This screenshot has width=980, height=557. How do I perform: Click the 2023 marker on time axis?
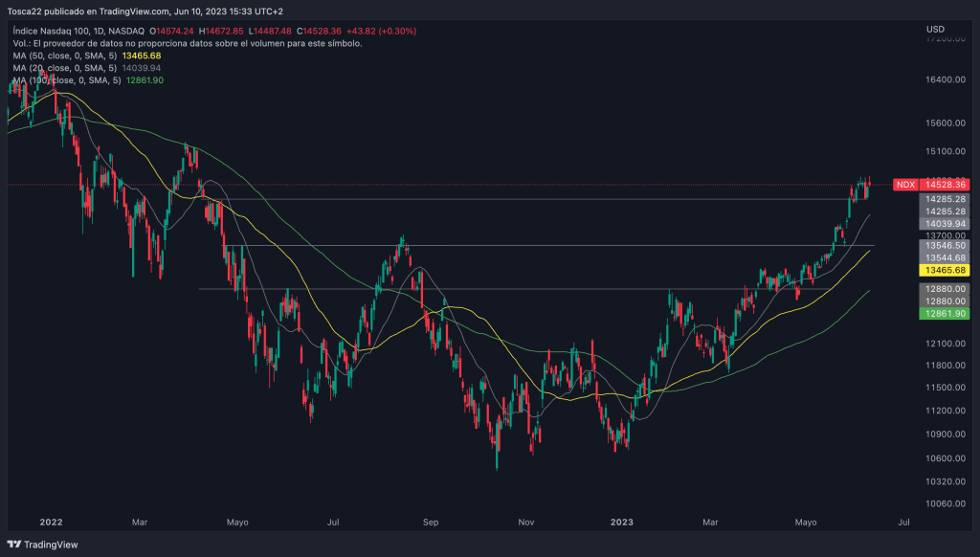621,523
